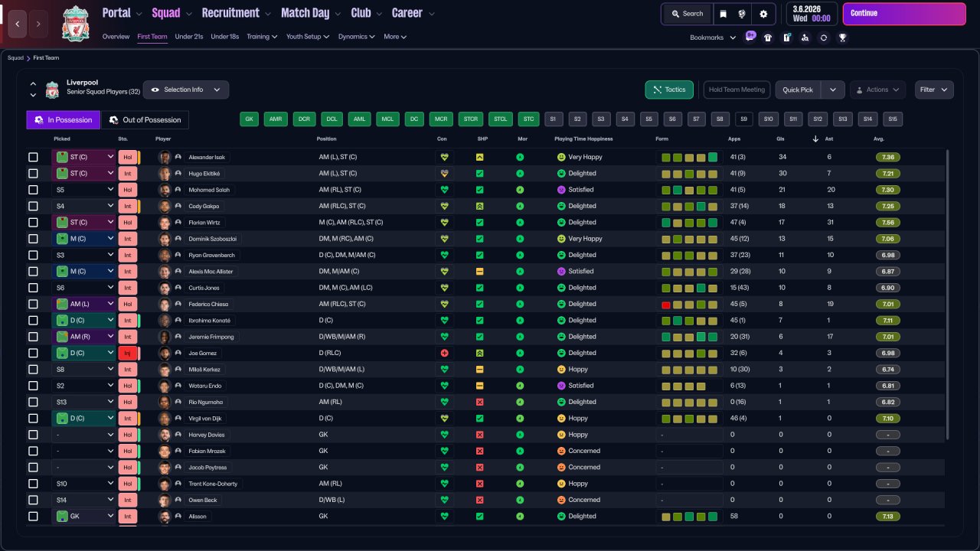Tick the checkbox for Mohamed Salah
The width and height of the screenshot is (980, 551).
tap(33, 190)
